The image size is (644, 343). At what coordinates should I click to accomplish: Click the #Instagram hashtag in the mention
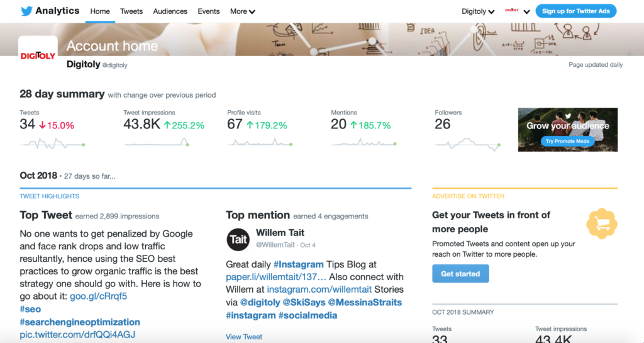[299, 264]
